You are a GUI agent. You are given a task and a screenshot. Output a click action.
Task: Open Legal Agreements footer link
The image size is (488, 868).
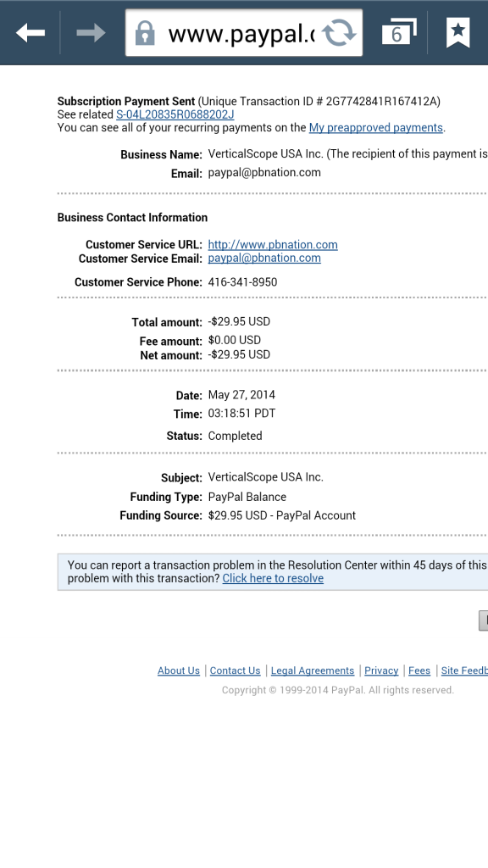[313, 670]
